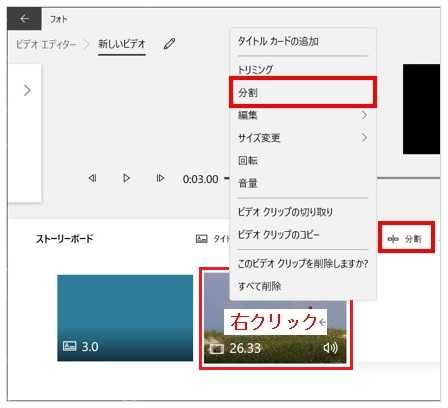Expand the 編集 submenu arrow
Screen dimensions: 448x408
pyautogui.click(x=364, y=115)
